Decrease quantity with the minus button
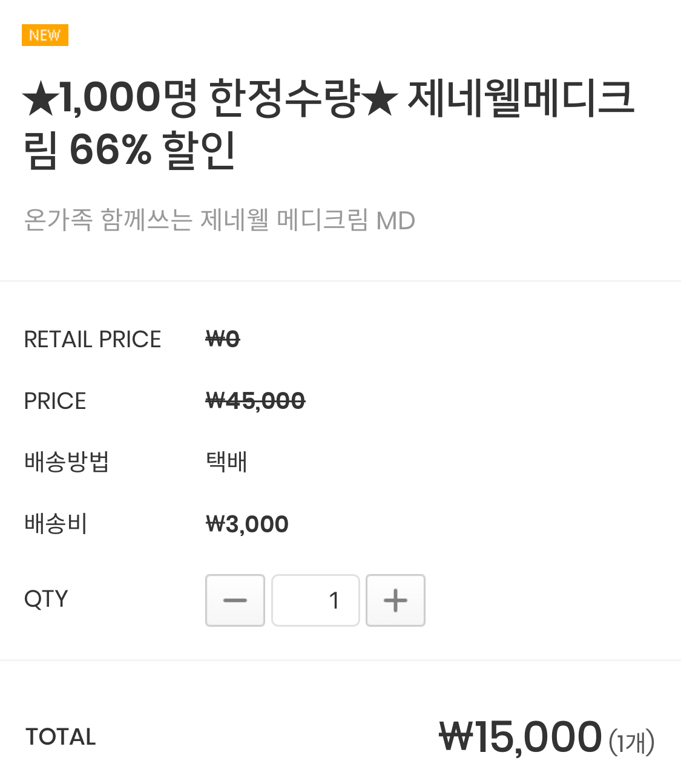The image size is (681, 784). (235, 600)
